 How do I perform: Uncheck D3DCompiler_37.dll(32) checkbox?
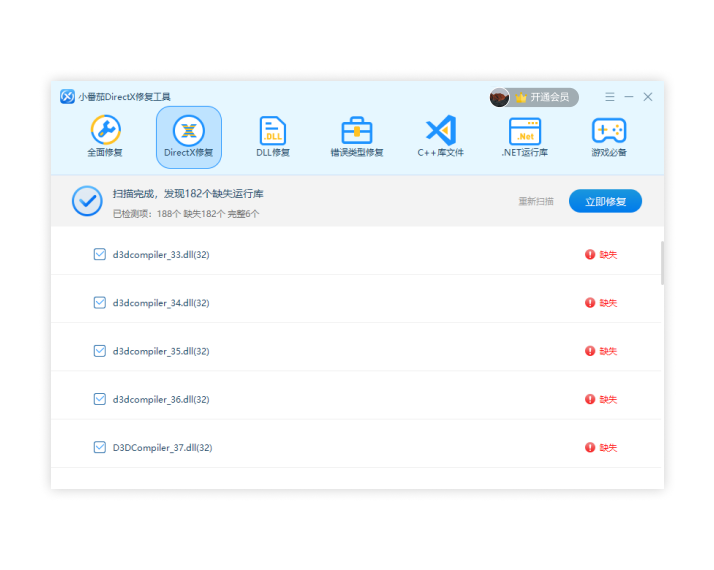(100, 447)
